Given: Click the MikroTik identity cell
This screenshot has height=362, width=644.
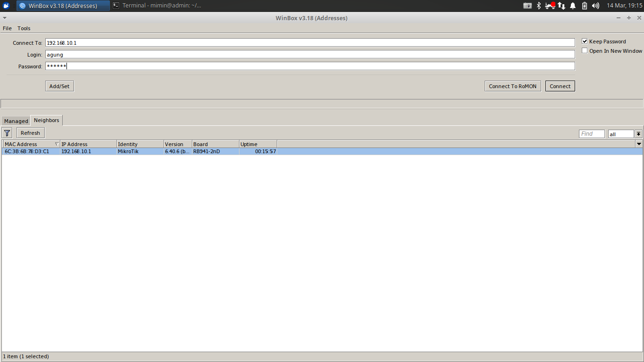Looking at the screenshot, I should click(x=128, y=151).
